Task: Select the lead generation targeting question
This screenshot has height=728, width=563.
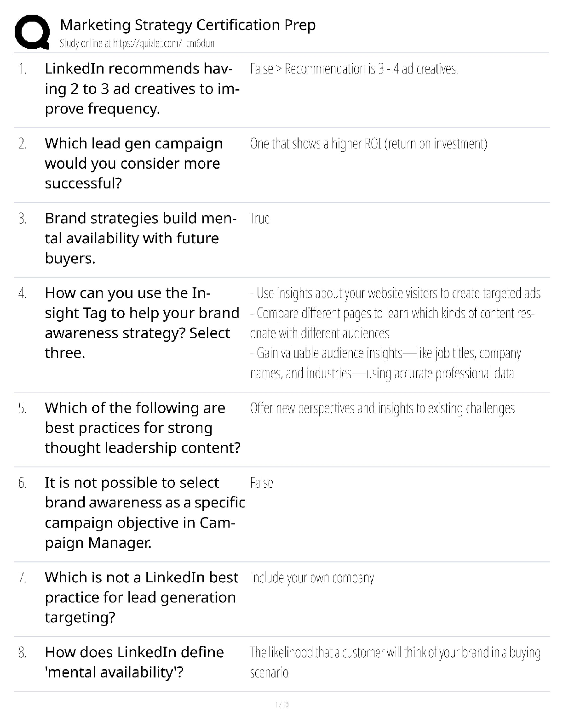Action: [x=141, y=597]
